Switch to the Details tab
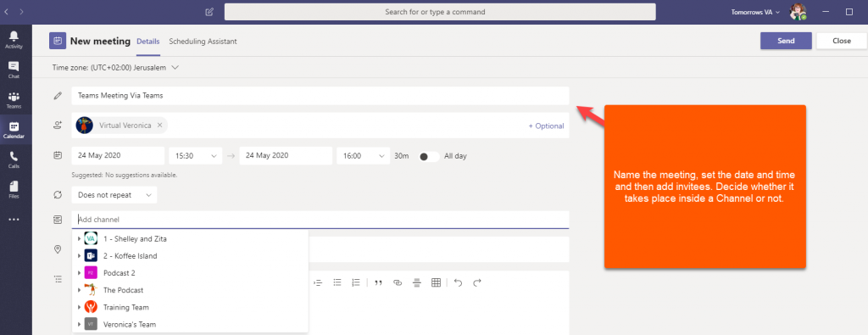 pyautogui.click(x=148, y=42)
